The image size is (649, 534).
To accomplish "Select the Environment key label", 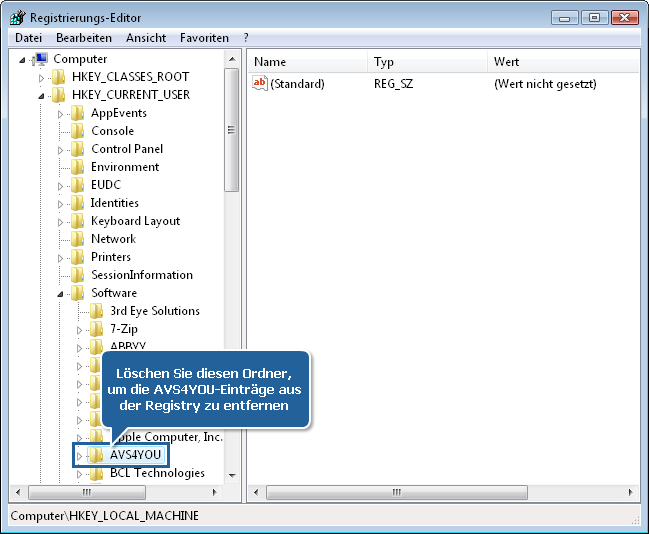I will (x=125, y=167).
